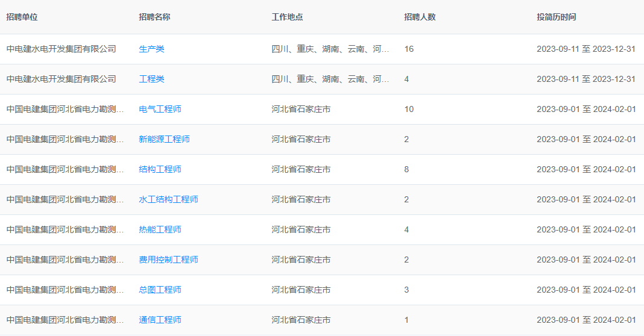644x336 pixels.
Task: Select the company cell in the 费用控制工程师 row
Action: [65, 260]
